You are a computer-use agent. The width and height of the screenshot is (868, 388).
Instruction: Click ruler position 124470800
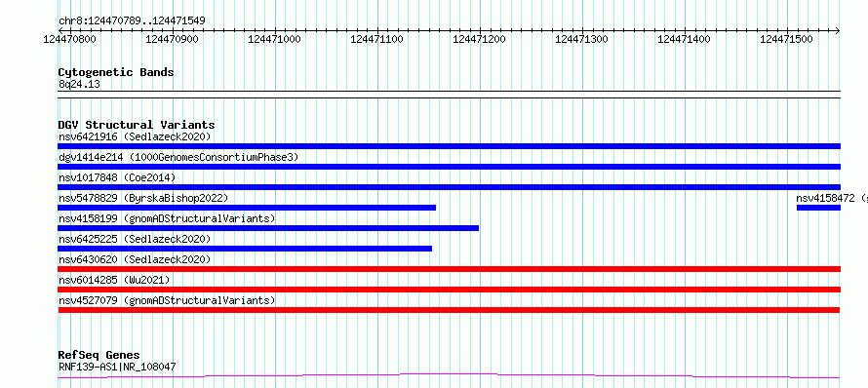[69, 39]
